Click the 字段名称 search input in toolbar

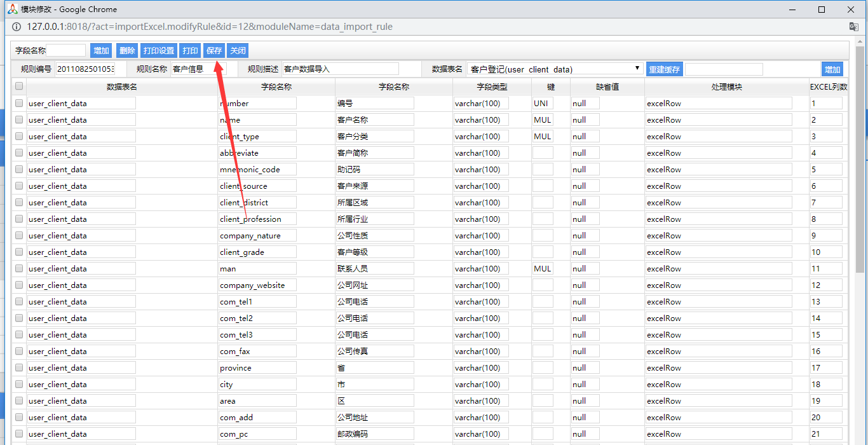(x=65, y=50)
